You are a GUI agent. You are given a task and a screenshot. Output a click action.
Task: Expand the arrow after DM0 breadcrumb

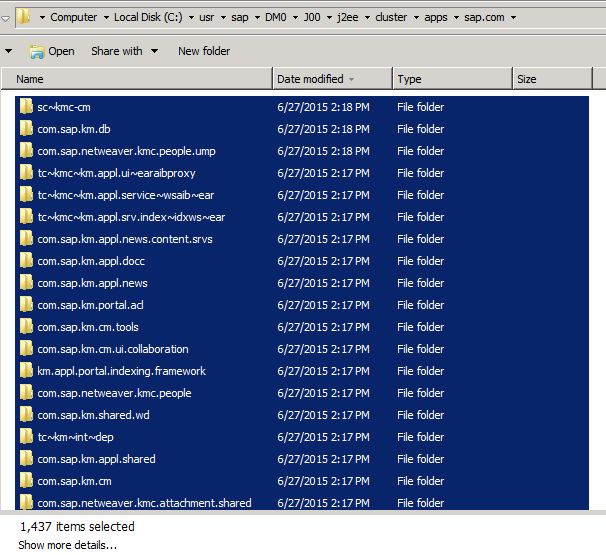[x=295, y=17]
